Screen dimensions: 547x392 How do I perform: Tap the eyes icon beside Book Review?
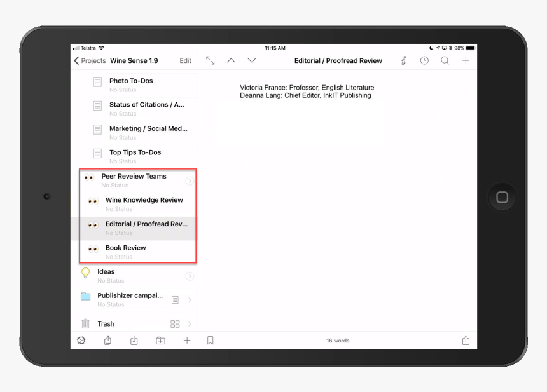[93, 249]
